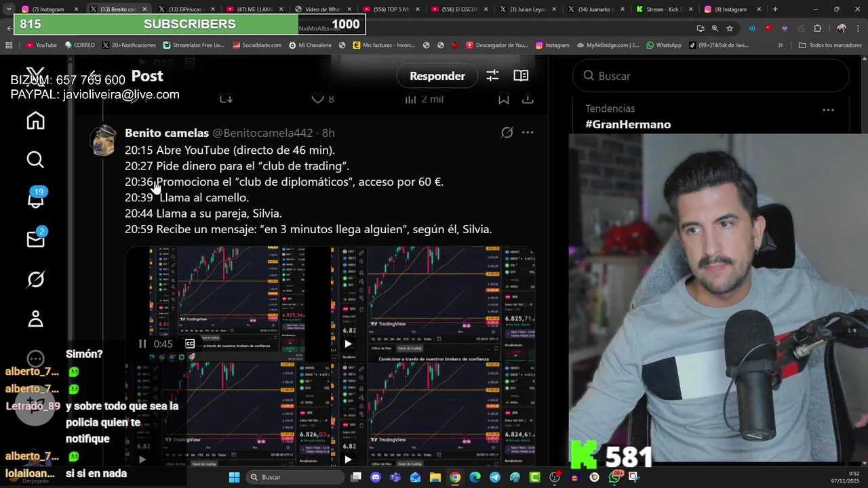Open X direct messages envelope icon
This screenshot has width=868, height=488.
point(35,239)
